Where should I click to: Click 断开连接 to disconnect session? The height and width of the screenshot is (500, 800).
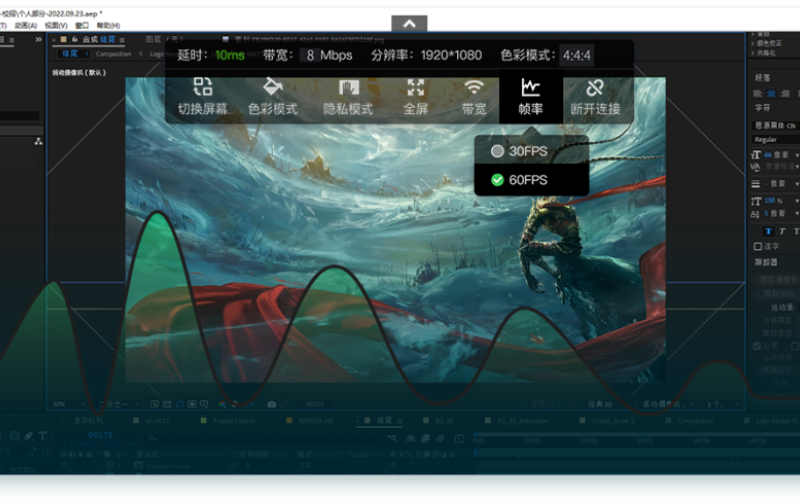595,96
